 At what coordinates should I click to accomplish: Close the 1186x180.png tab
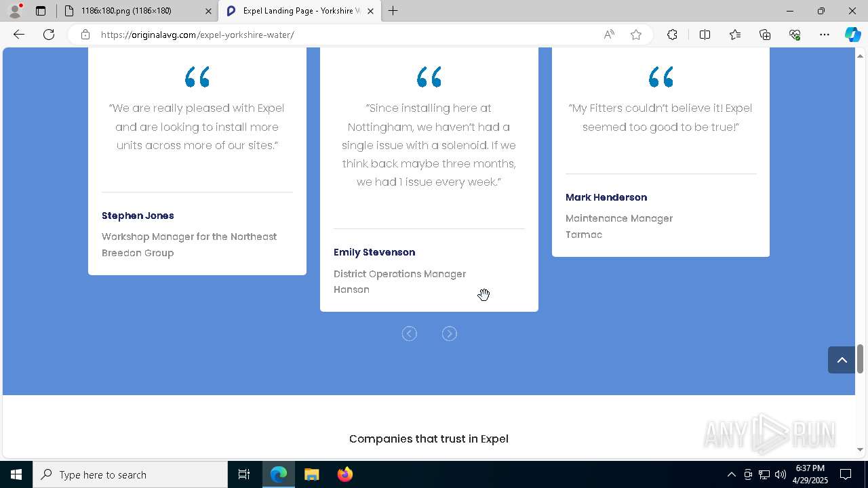208,11
